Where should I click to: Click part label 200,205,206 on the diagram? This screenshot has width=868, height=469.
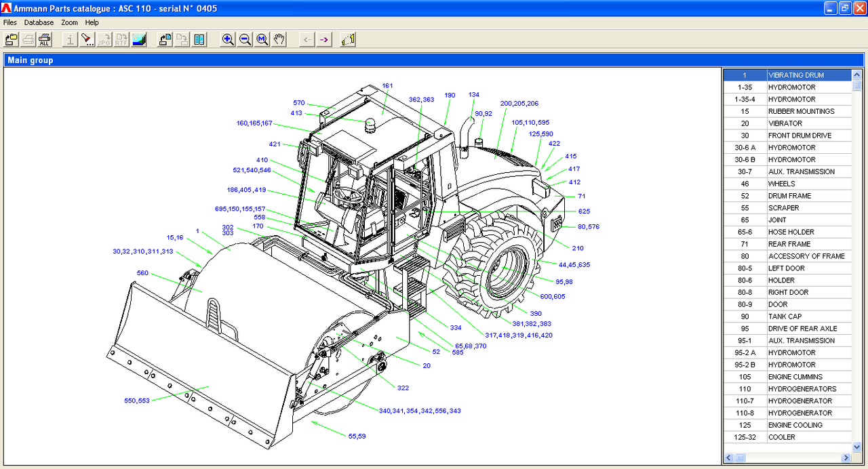[x=519, y=104]
